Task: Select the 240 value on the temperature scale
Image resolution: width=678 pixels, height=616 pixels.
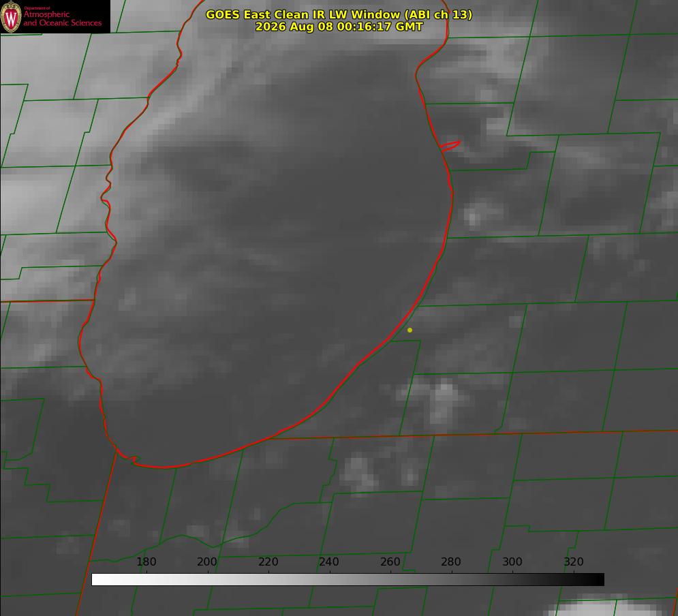Action: 329,561
